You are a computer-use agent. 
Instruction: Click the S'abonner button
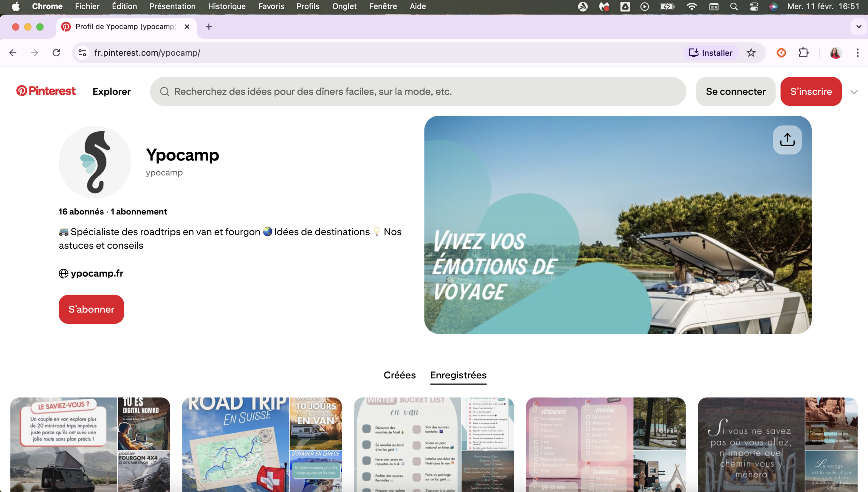(x=91, y=309)
